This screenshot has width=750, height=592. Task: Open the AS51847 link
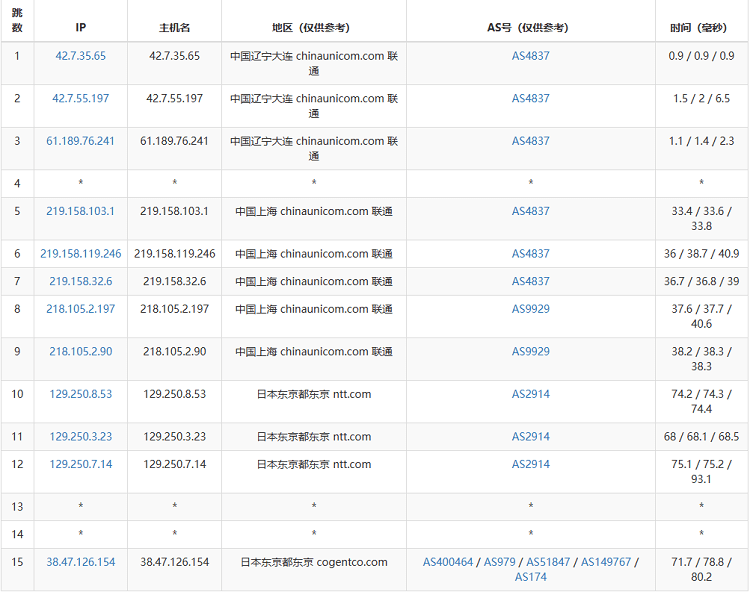click(548, 562)
